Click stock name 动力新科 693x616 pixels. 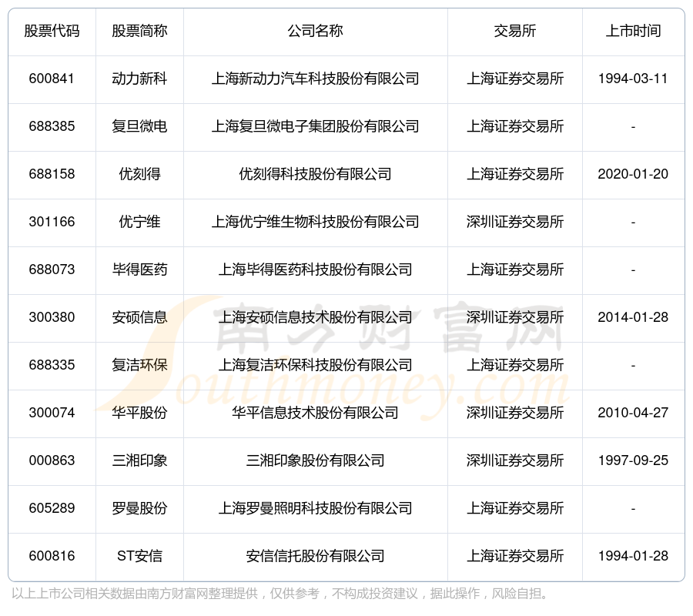coord(139,79)
